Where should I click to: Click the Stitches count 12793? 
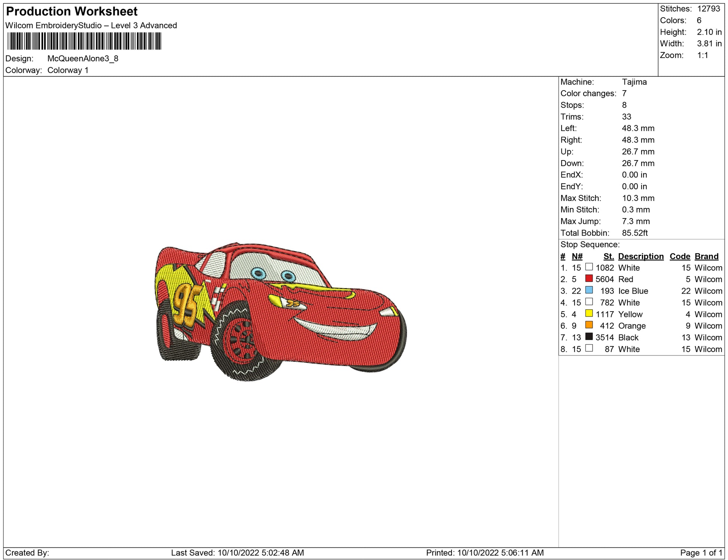click(708, 9)
